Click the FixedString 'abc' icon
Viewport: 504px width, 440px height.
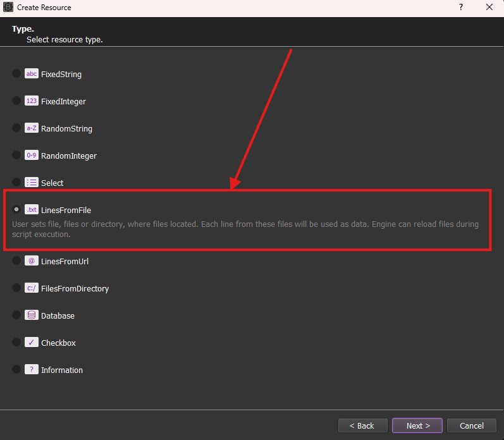[x=32, y=74]
